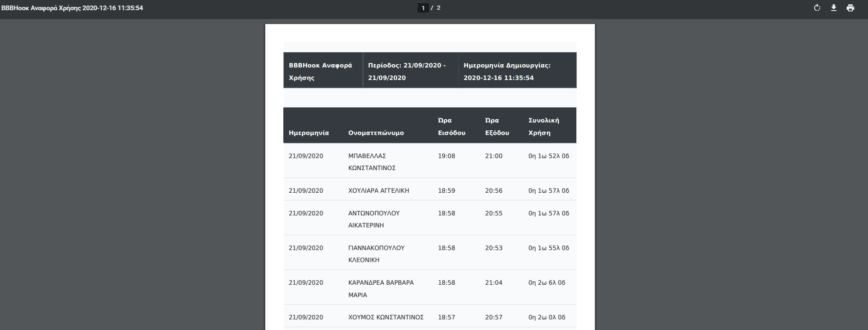The width and height of the screenshot is (868, 330).
Task: Click the Συνολική Χρήση column header
Action: pyautogui.click(x=544, y=127)
